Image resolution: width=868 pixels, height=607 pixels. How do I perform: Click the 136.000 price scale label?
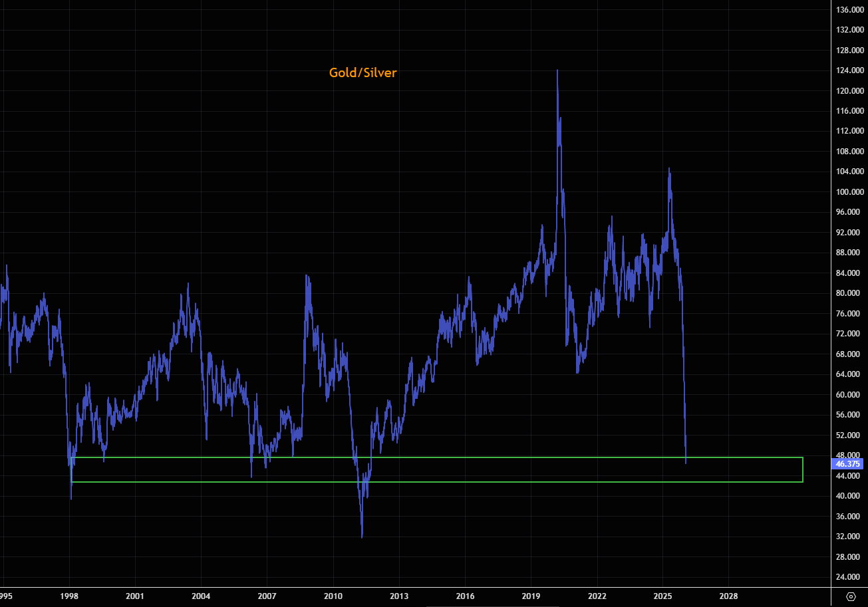(851, 10)
